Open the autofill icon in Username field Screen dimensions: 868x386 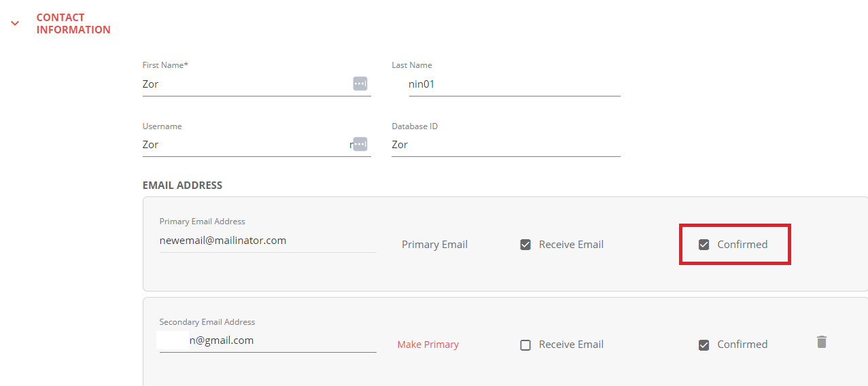point(360,144)
